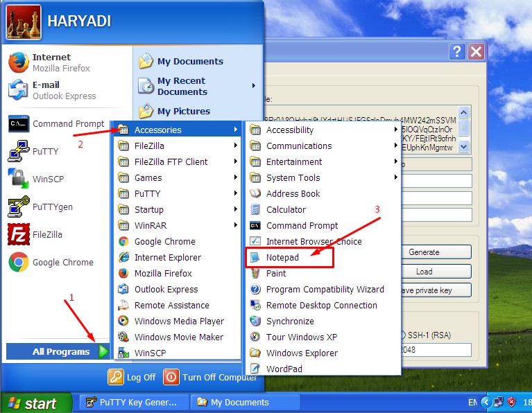Select the SSH-1 (RSA) radio button

[404, 335]
